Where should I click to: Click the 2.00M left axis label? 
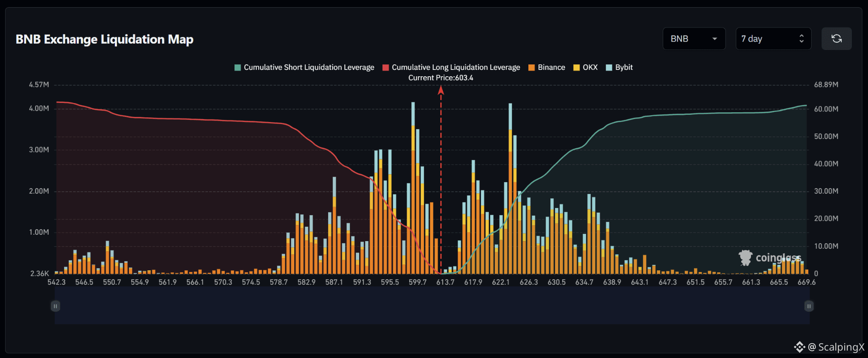(39, 191)
